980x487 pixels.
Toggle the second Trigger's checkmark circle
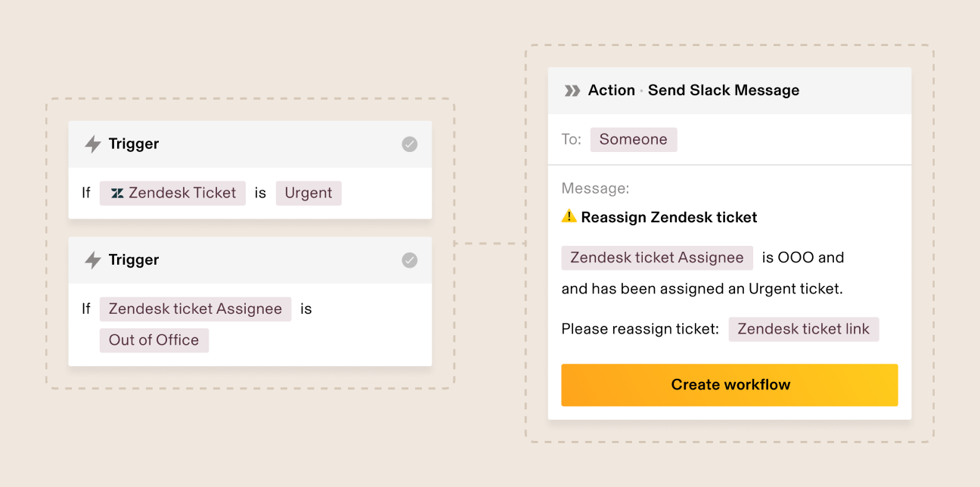(x=409, y=260)
